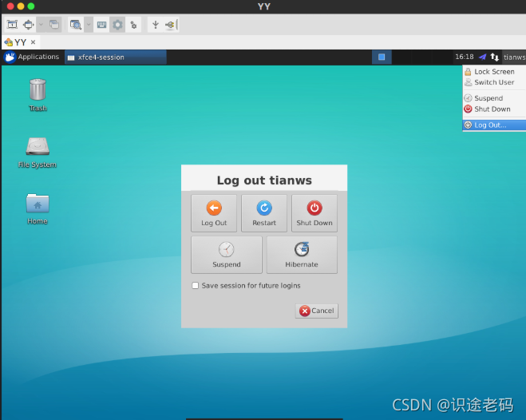Click the large gear settings toolbar icon
526x420 pixels.
tap(117, 25)
